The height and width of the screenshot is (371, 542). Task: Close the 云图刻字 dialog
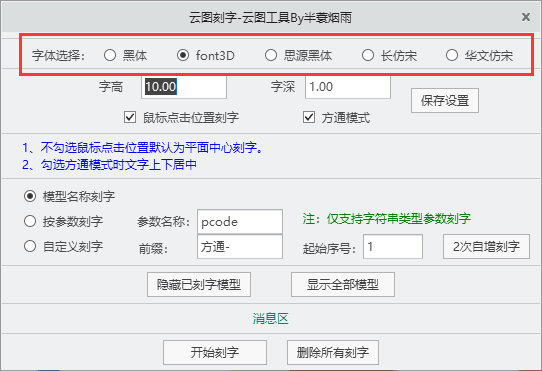tap(526, 17)
